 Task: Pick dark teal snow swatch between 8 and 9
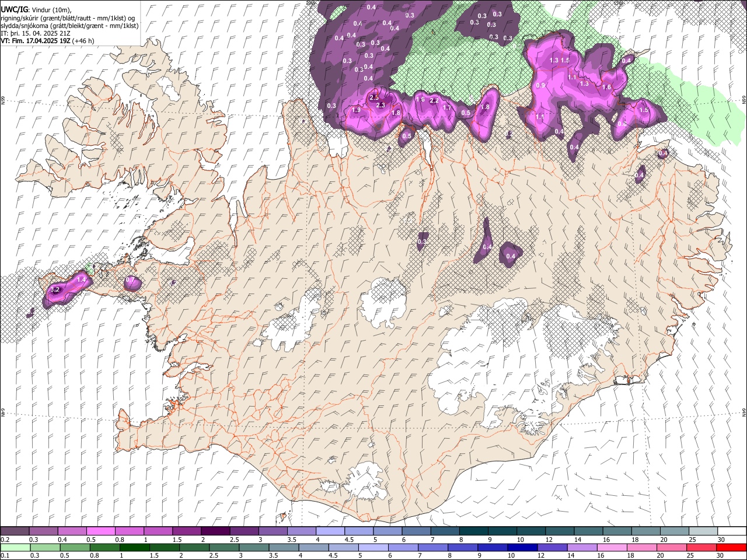coord(473,531)
